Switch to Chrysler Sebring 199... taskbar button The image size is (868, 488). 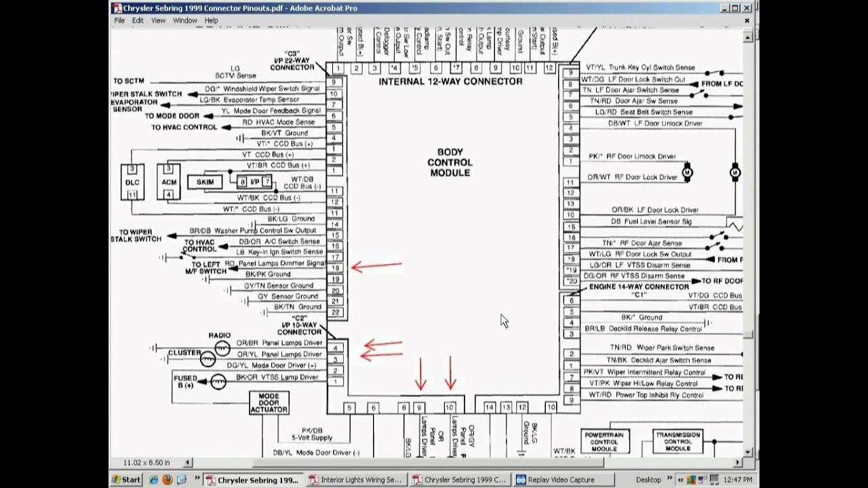[252, 480]
